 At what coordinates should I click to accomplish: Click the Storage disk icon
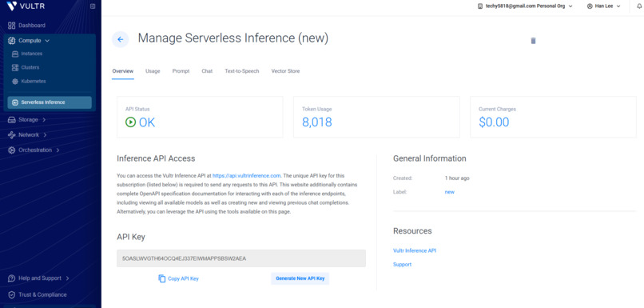coord(11,120)
